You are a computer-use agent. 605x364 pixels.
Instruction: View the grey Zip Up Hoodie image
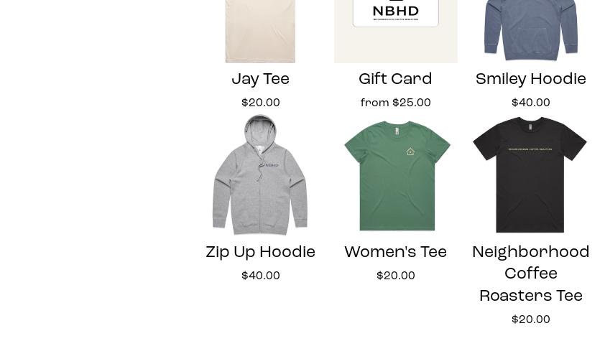coord(260,174)
